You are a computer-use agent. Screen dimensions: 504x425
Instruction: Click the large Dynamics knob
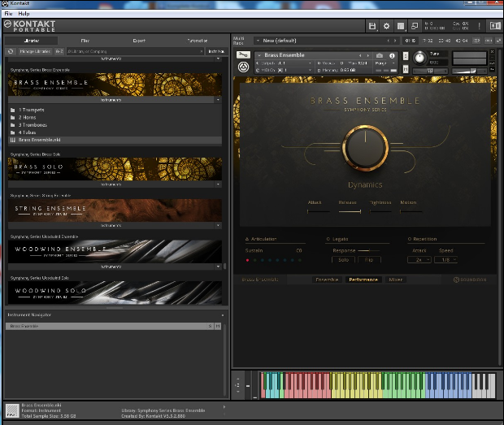point(366,148)
